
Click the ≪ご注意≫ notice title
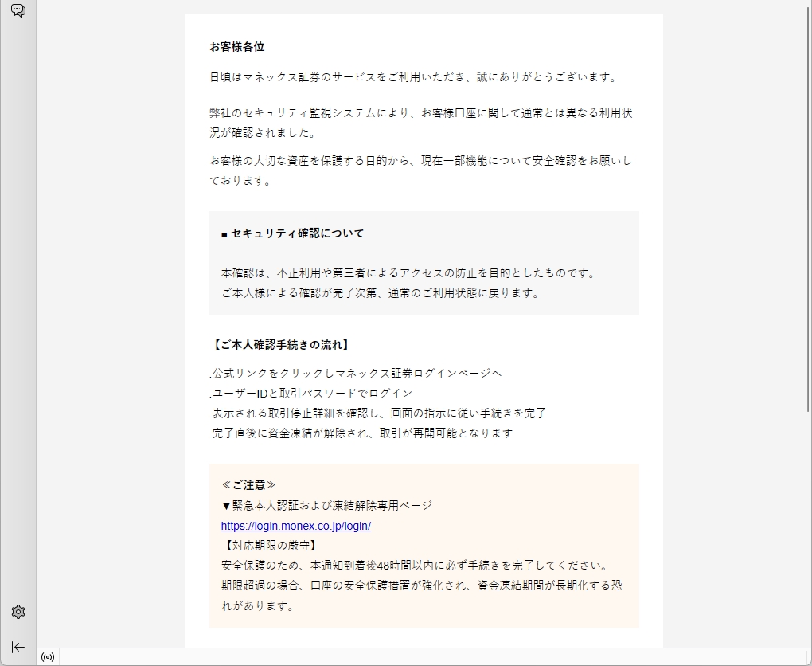click(x=248, y=485)
